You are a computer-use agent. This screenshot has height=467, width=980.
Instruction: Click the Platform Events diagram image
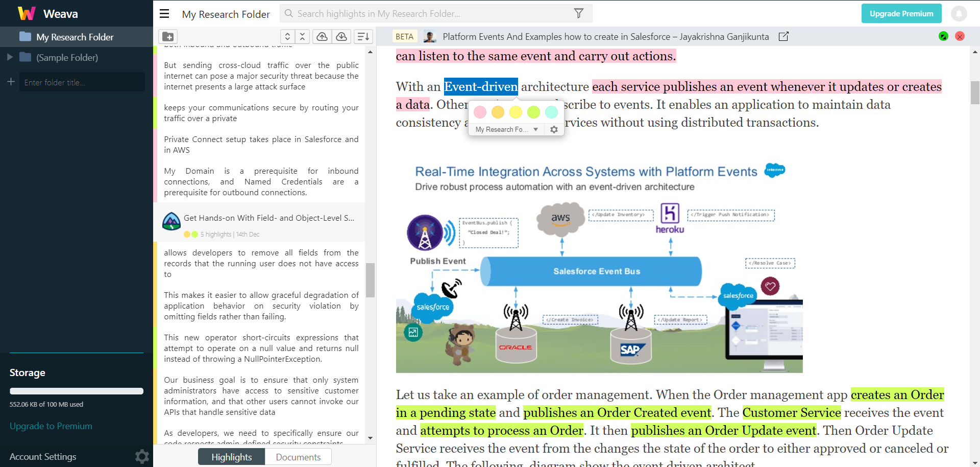(x=599, y=267)
